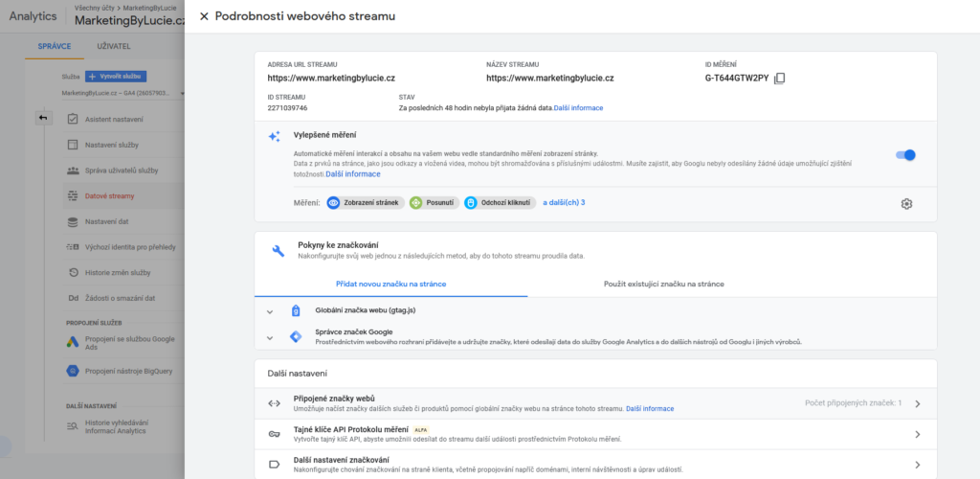The width and height of the screenshot is (980, 479).
Task: Open Připojené značky webů row
Action: (x=595, y=403)
